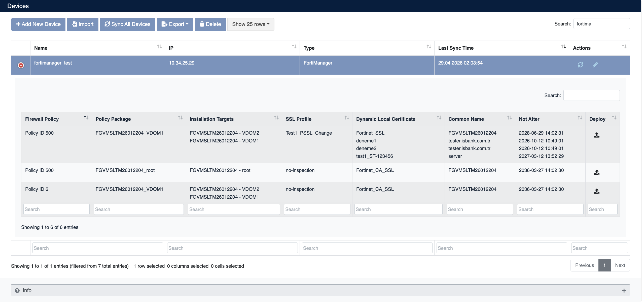Go to Next page

(620, 265)
